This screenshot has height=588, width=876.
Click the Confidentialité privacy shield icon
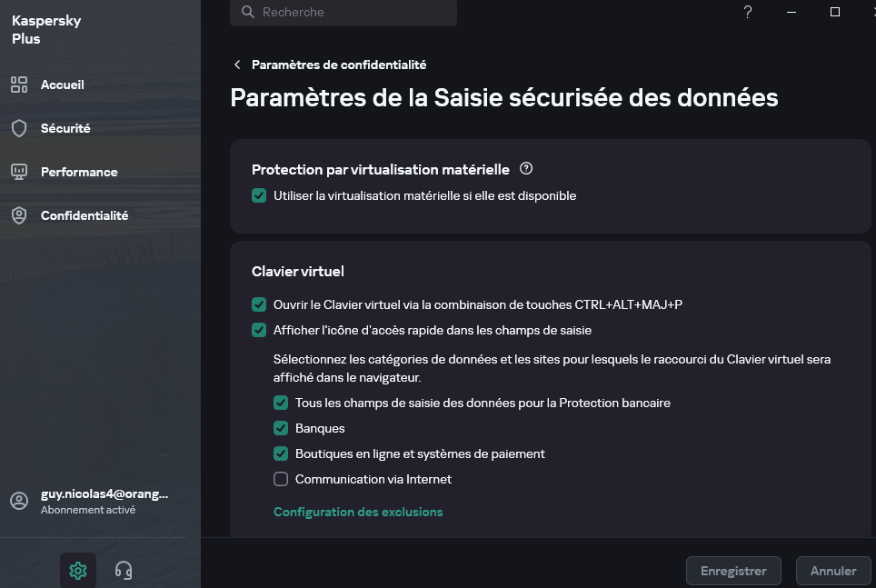click(x=18, y=215)
